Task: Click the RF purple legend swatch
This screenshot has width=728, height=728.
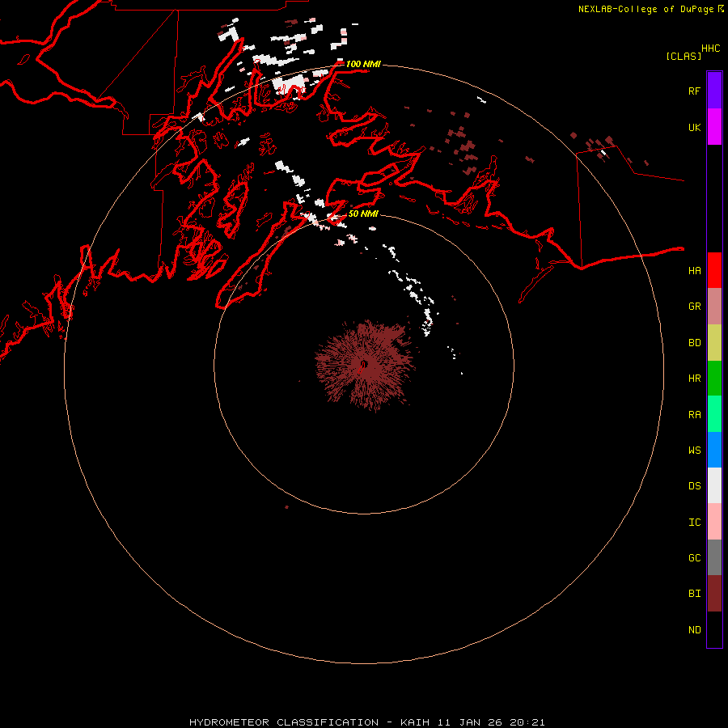Action: point(714,91)
